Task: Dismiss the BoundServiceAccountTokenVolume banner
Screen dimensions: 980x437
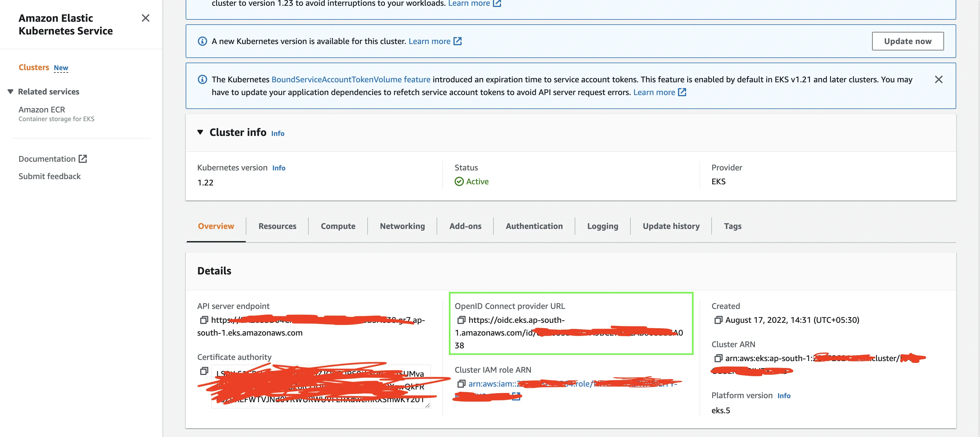Action: (939, 79)
